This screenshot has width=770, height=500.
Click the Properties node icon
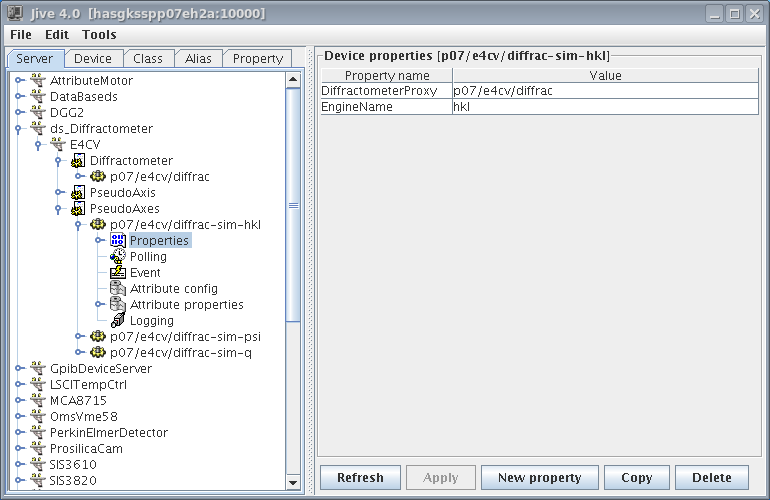[x=118, y=240]
